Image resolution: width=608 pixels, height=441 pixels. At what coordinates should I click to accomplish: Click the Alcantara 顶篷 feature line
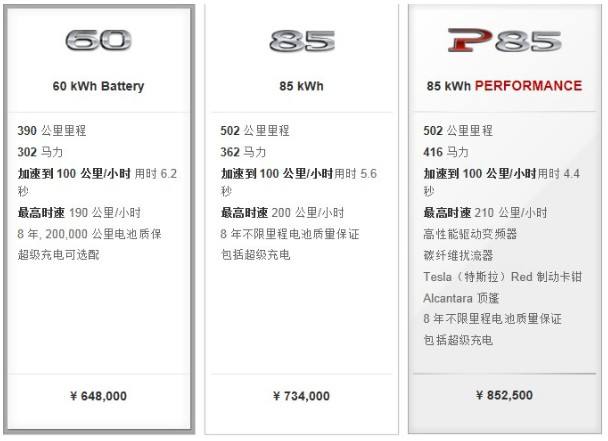click(462, 297)
